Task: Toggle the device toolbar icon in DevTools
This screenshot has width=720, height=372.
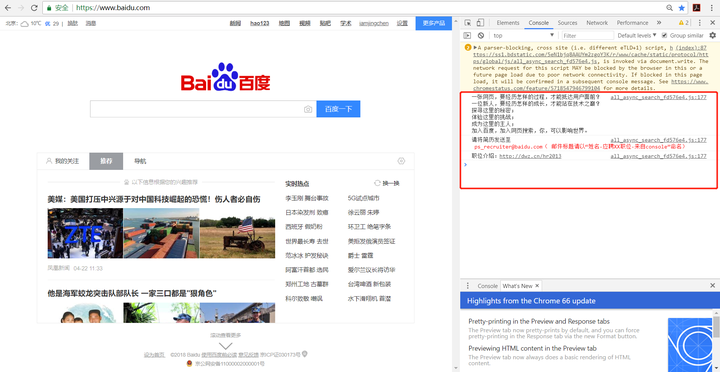Action: (480, 23)
